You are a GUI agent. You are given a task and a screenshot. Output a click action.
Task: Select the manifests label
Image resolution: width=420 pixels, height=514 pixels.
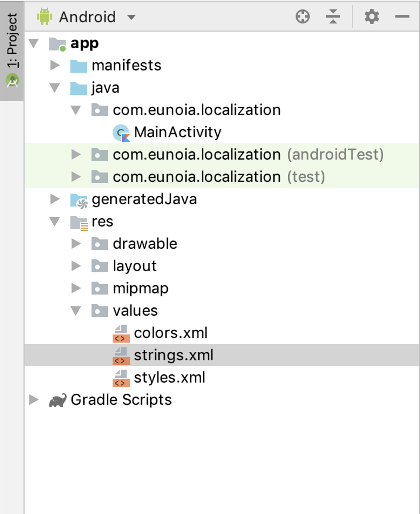pyautogui.click(x=127, y=65)
